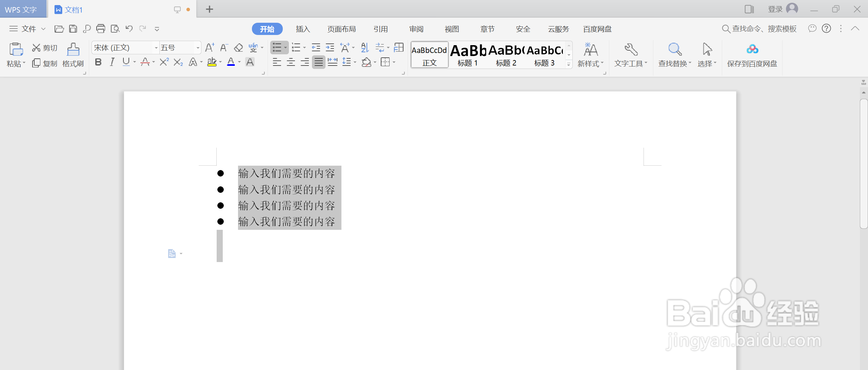This screenshot has width=868, height=370.
Task: Click the Format Painter (格式刷) icon
Action: pos(73,50)
